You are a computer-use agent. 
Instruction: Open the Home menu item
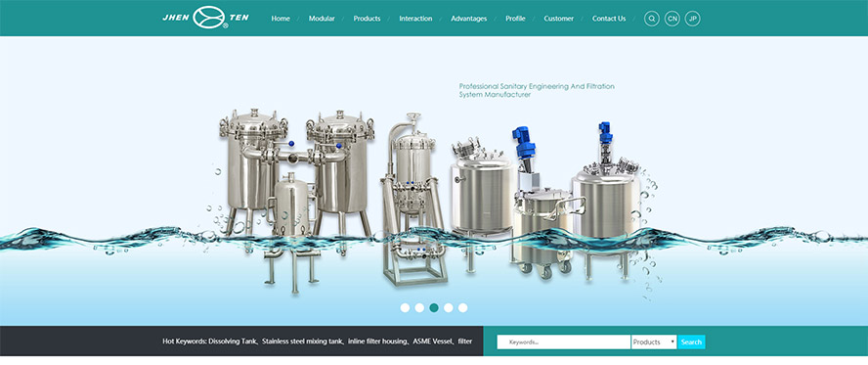point(281,19)
